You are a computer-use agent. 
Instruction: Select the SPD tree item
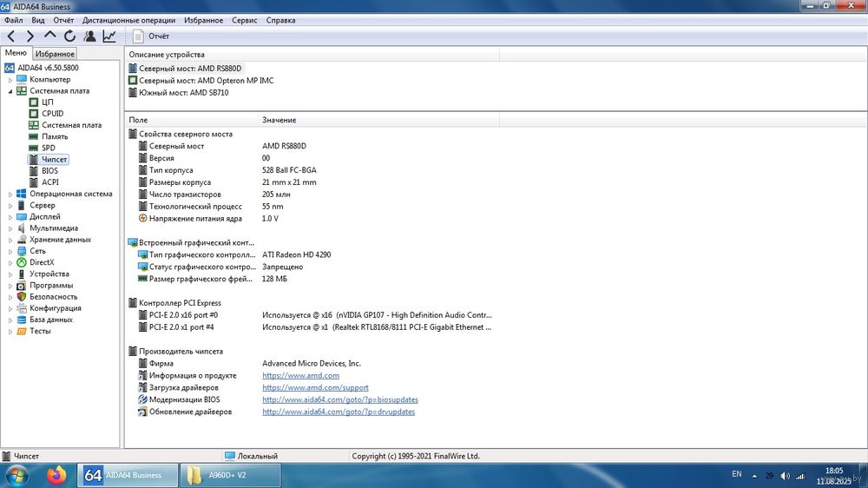point(48,148)
